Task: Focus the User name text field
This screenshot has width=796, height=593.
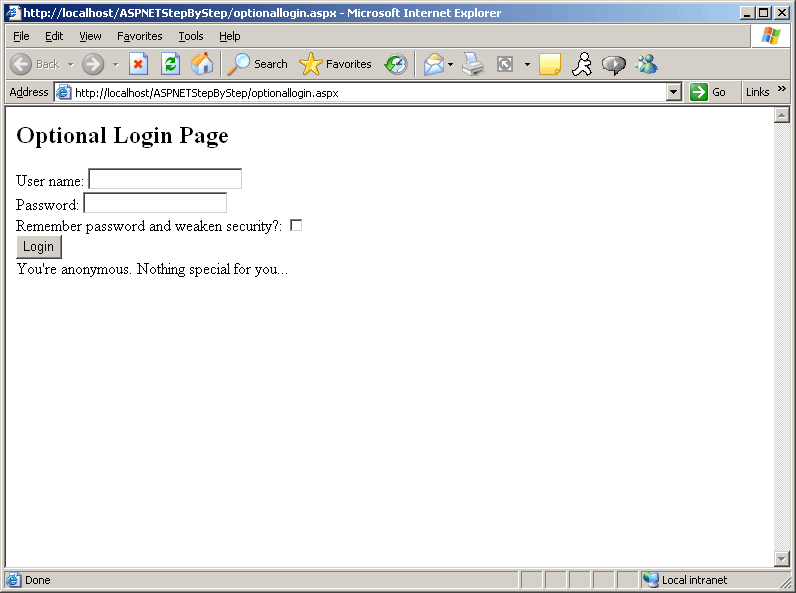Action: tap(165, 179)
